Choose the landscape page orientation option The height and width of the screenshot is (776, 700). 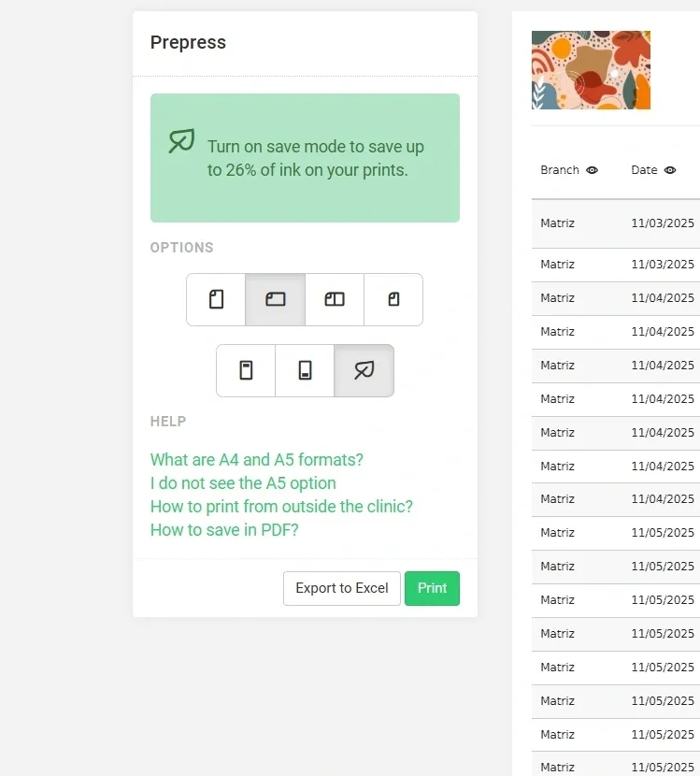275,300
